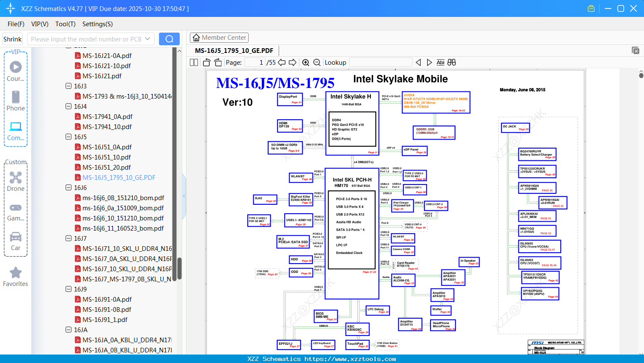
Task: Select MS-17941_10.pdf in the list
Action: coord(107,127)
